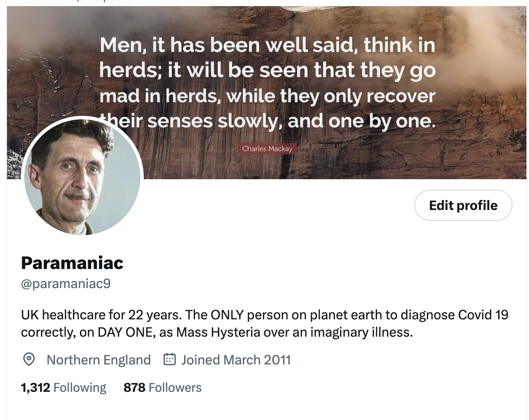Click the 1,312 following count number
Screen dimensions: 529x420
coord(36,387)
